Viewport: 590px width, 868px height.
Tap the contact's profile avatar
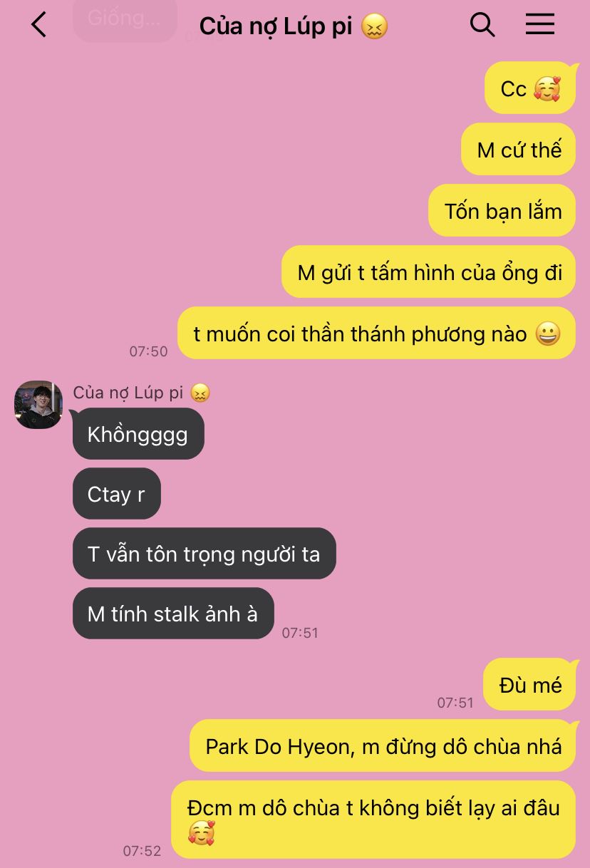tap(38, 405)
